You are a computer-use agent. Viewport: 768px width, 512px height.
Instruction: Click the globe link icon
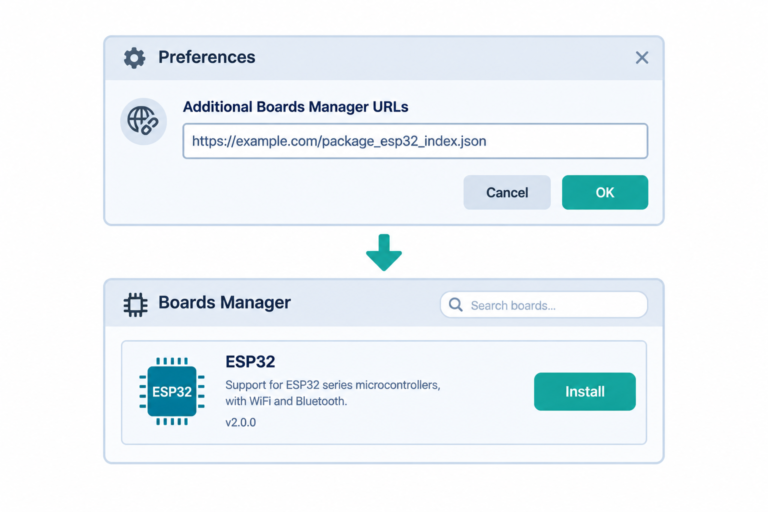tap(144, 121)
